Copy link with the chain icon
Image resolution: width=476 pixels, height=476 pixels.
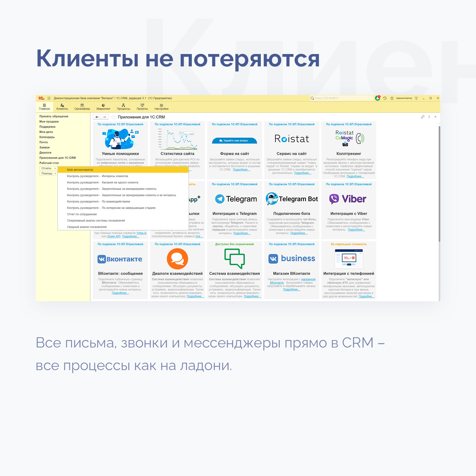[422, 117]
